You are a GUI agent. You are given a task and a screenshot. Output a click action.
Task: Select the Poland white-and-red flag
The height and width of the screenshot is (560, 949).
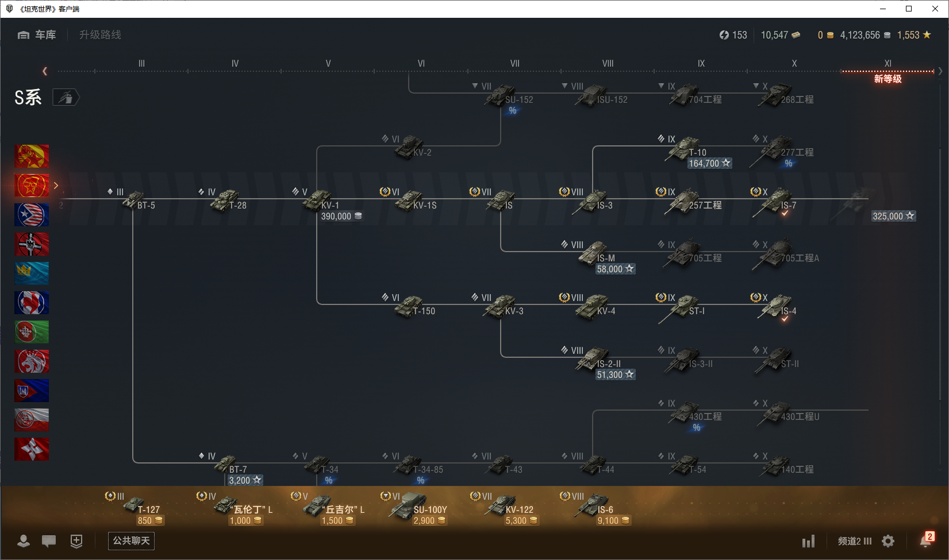tap(32, 420)
